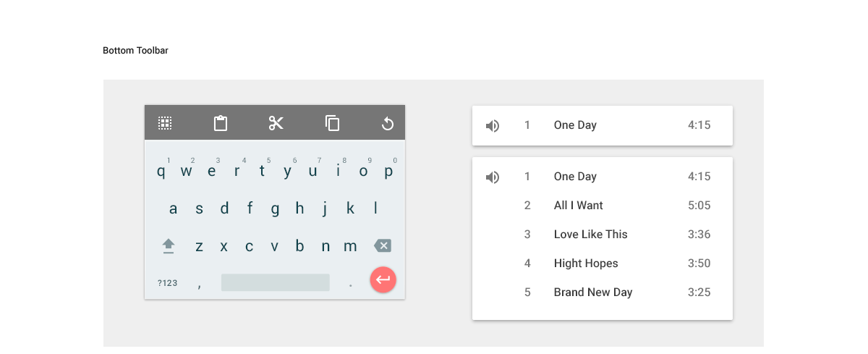Toggle the Shift caps key

tap(169, 246)
